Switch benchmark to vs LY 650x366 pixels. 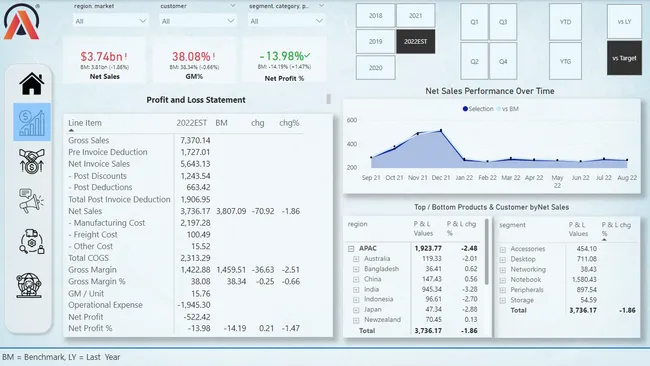624,22
